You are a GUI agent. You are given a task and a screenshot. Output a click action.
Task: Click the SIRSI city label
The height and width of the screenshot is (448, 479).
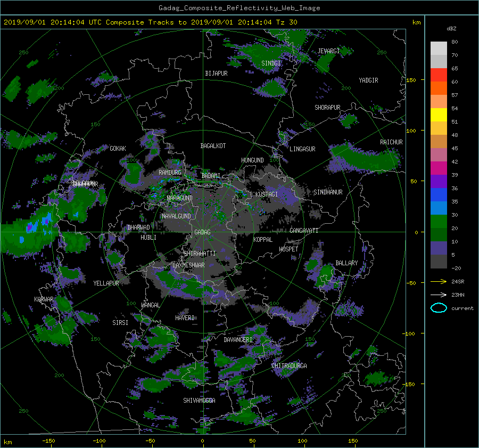point(120,323)
